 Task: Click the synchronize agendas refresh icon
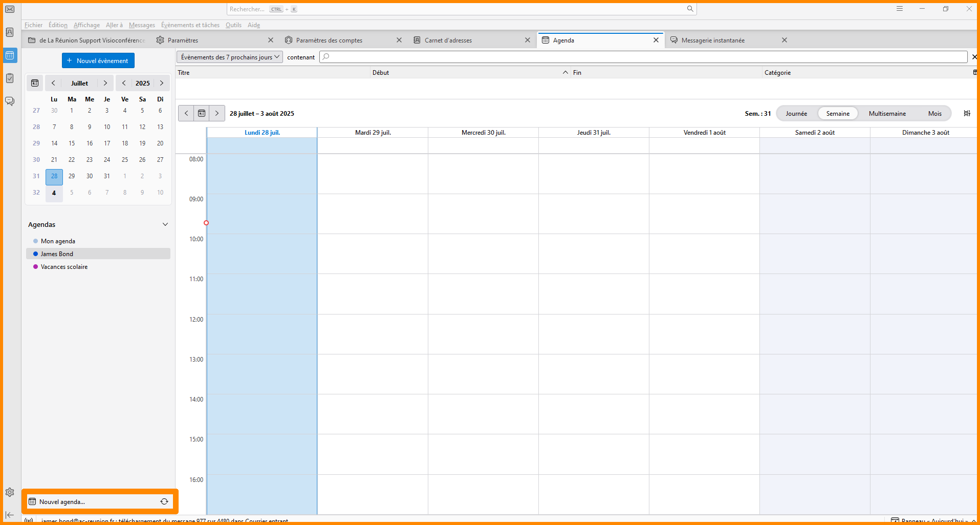coord(164,501)
